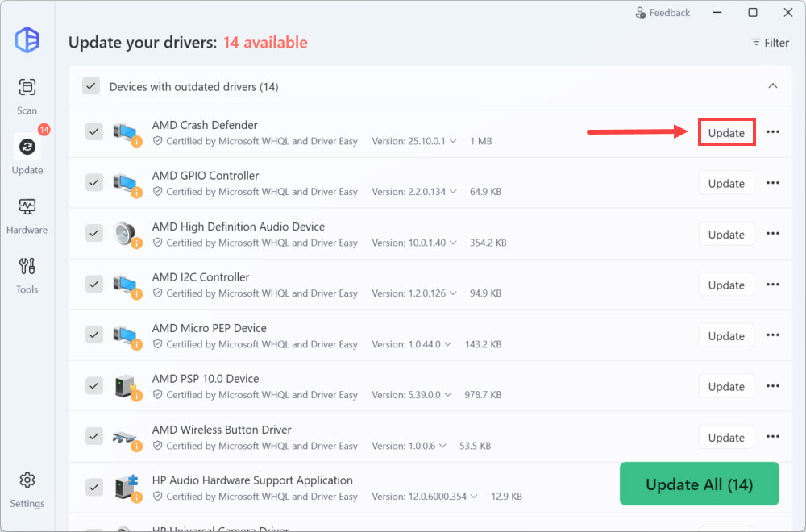This screenshot has height=532, width=806.
Task: Open more options for AMD Crash Defender
Action: tap(773, 132)
